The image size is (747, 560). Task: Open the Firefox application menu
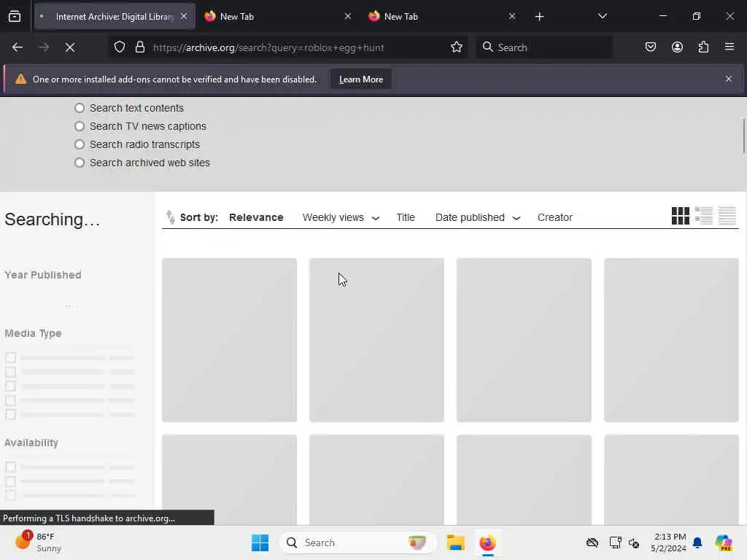coord(729,47)
